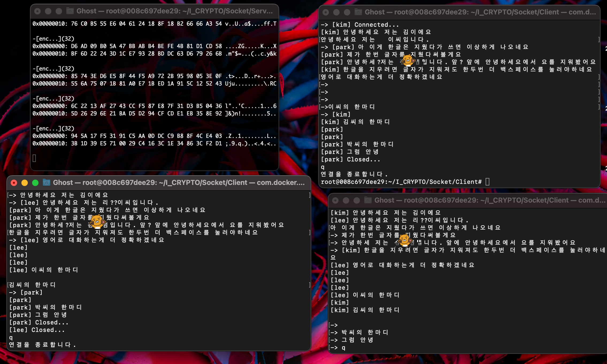Click gray close button of Server terminal window
Viewport: 607px width, 364px height.
37,11
